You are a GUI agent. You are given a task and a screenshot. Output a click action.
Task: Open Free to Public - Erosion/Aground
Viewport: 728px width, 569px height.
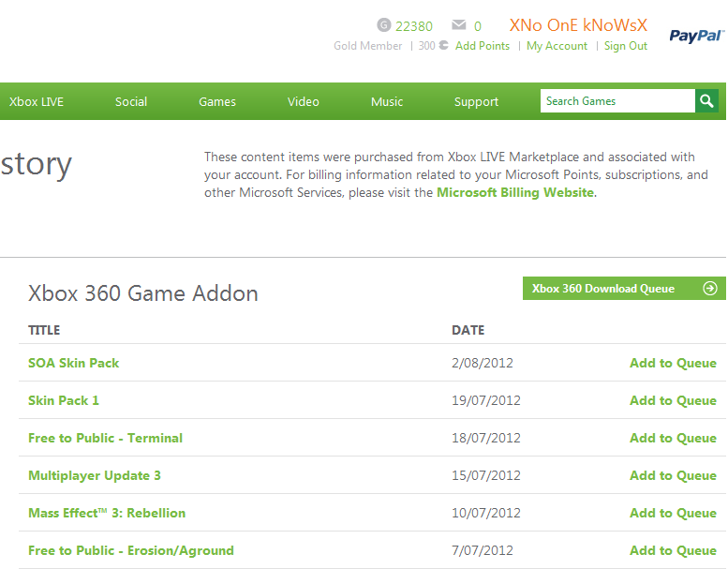tap(131, 550)
